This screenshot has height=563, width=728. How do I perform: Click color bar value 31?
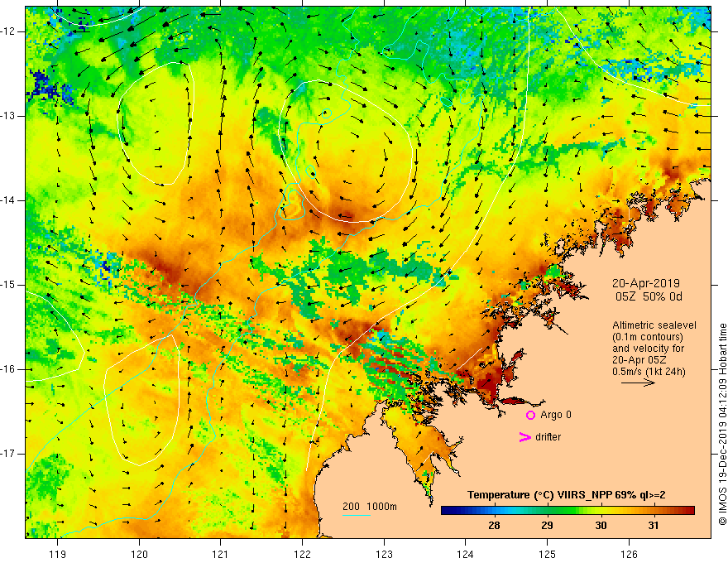(654, 526)
